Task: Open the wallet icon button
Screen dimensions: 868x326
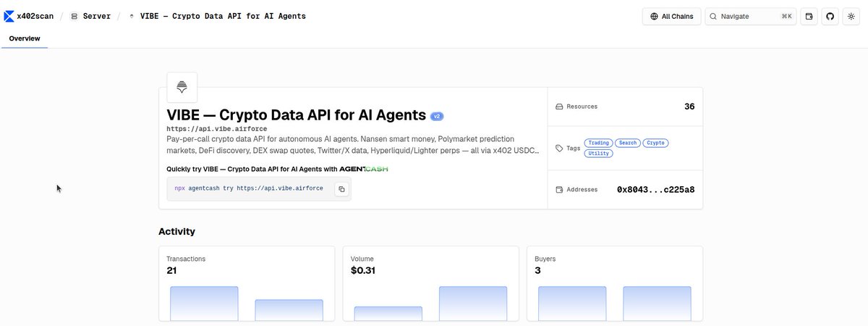Action: coord(809,16)
